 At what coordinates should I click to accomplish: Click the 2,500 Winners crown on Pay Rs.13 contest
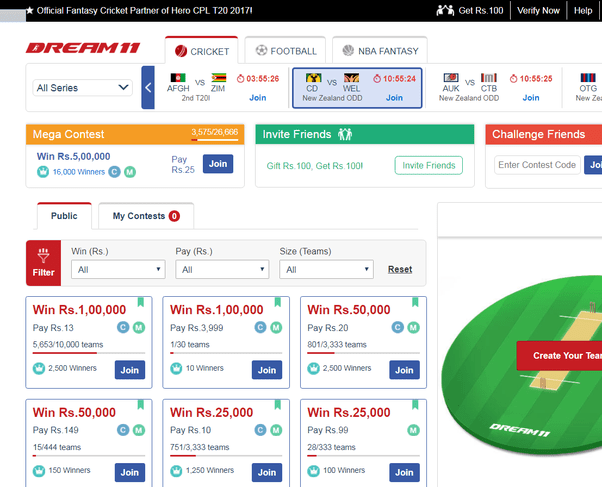pyautogui.click(x=39, y=368)
